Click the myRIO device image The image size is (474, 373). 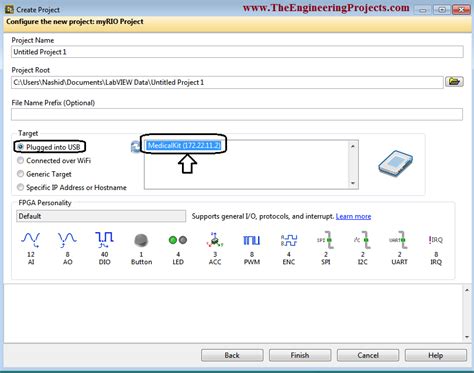tap(396, 163)
